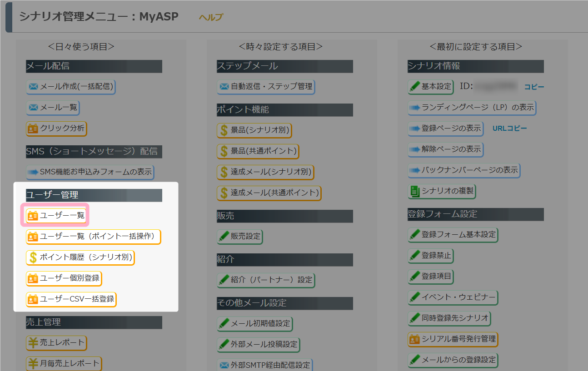
Task: Open 自動返信・ステップ管理 button
Action: [266, 86]
